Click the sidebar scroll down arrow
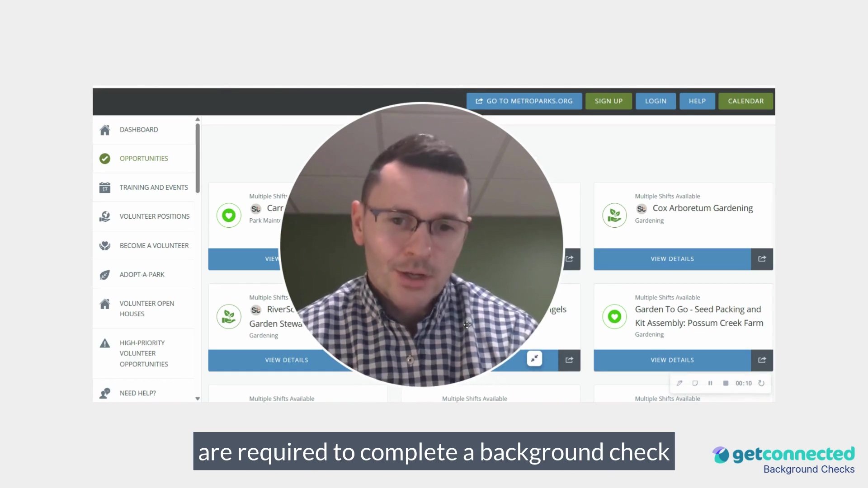 coord(198,399)
